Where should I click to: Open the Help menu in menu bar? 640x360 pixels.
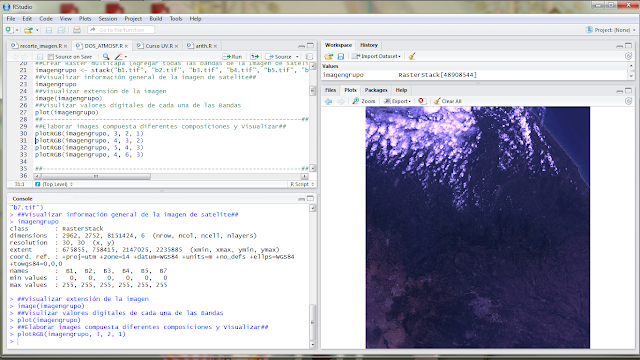[195, 19]
